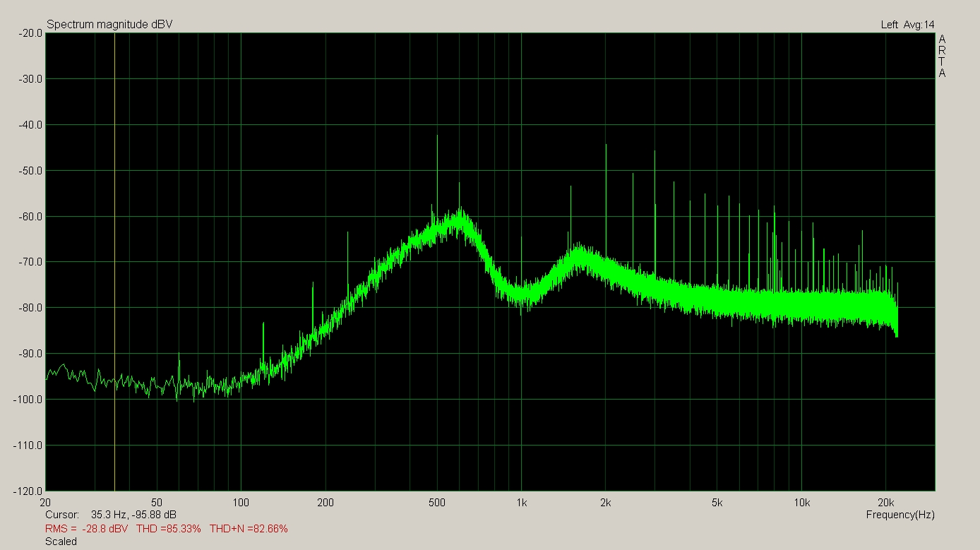
Task: Click the yellow cursor line at 35.3 Hz
Action: (x=114, y=261)
